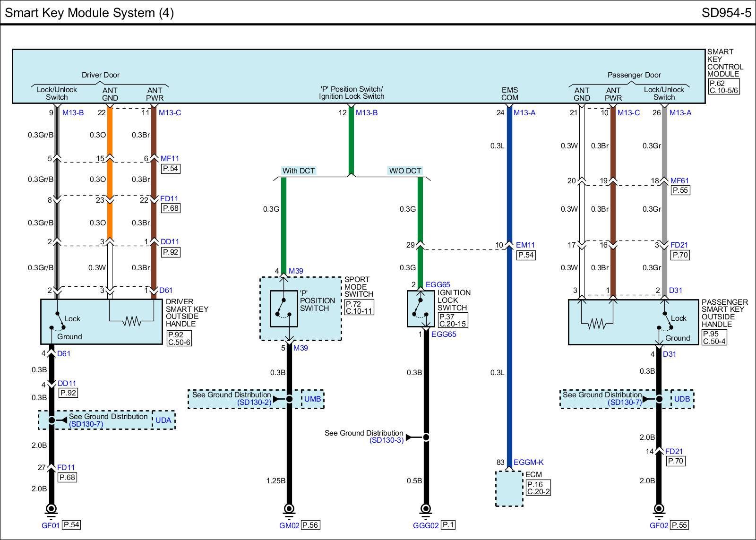Select the Ignition Lock Switch symbol
This screenshot has width=756, height=540.
pyautogui.click(x=421, y=309)
